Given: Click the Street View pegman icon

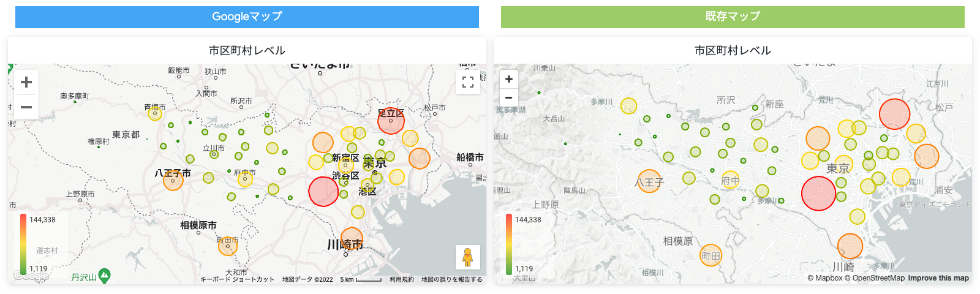Looking at the screenshot, I should [468, 257].
